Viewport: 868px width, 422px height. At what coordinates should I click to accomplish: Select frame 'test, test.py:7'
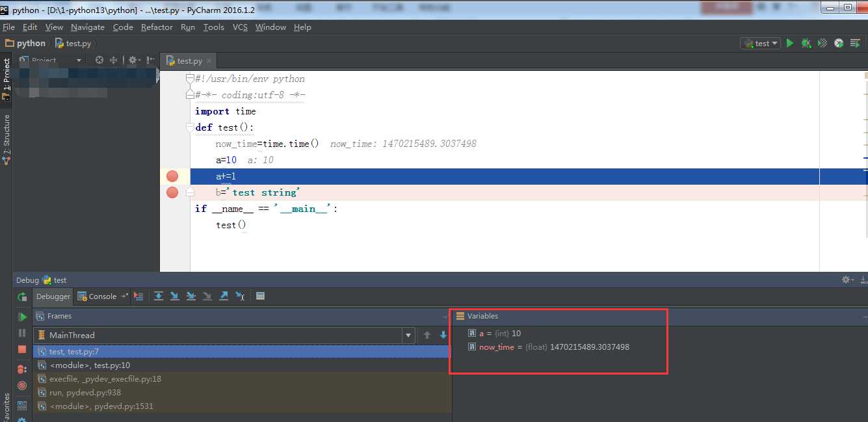(241, 352)
